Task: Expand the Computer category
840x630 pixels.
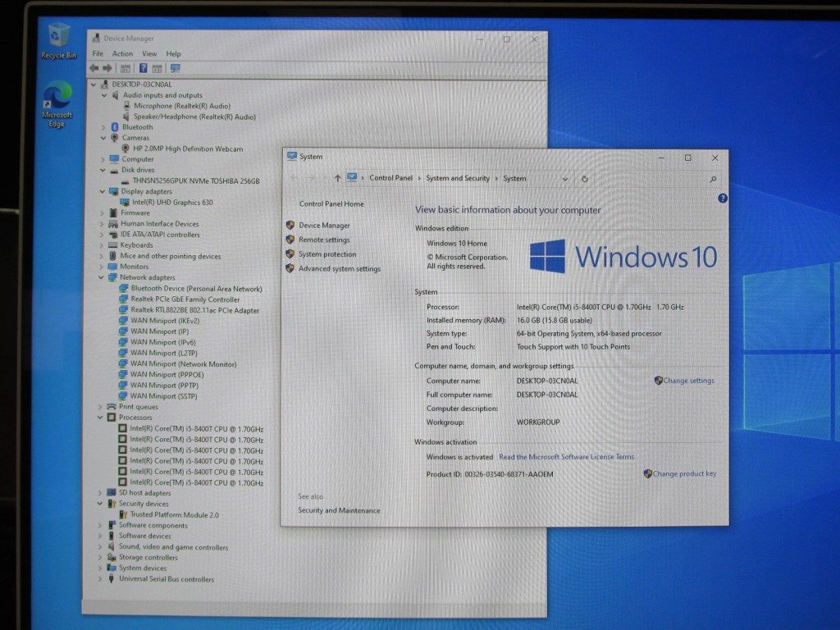Action: 103,159
